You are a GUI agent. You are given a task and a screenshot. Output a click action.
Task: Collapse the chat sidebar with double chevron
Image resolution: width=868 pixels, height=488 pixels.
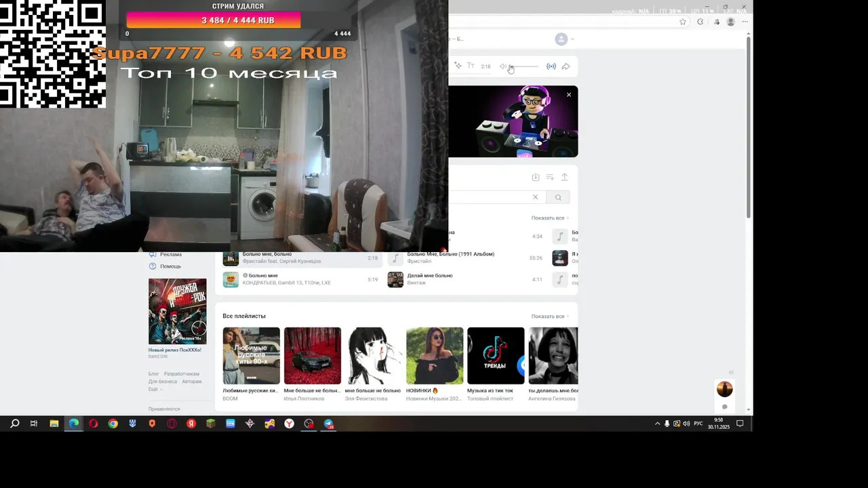[731, 372]
